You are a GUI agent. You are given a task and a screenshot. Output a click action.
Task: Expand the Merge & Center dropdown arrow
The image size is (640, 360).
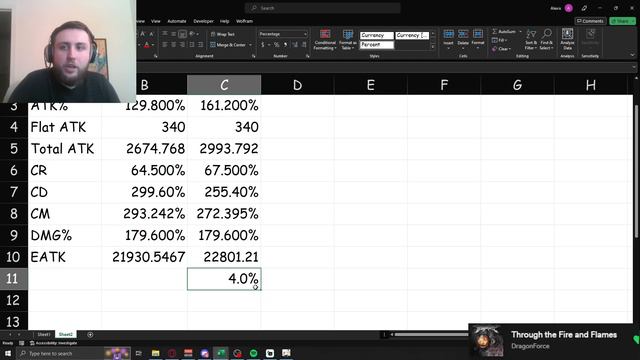pos(250,45)
